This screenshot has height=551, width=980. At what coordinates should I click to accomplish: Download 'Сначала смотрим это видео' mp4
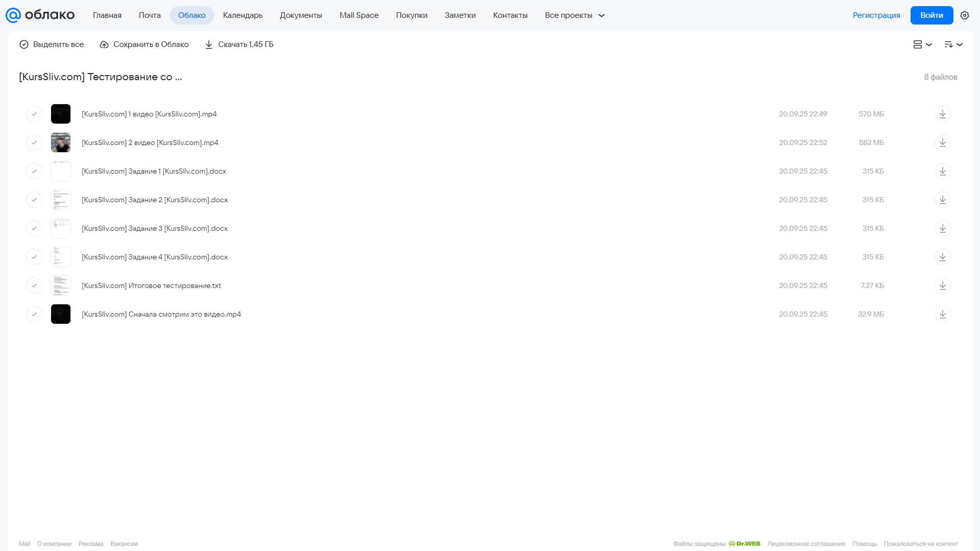[943, 314]
